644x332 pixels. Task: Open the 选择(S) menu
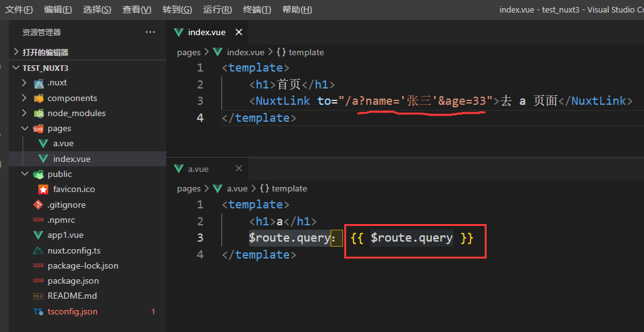pos(97,10)
